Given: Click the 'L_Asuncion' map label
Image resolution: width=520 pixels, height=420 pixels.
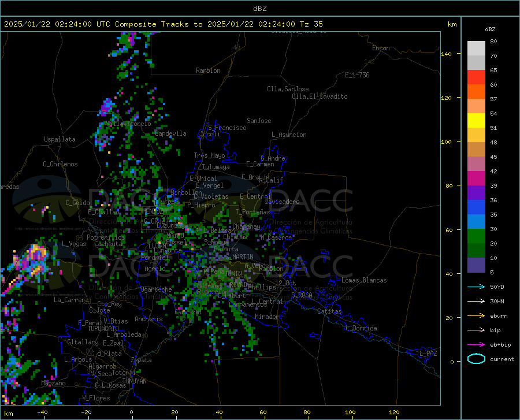Looking at the screenshot, I should (x=289, y=135).
